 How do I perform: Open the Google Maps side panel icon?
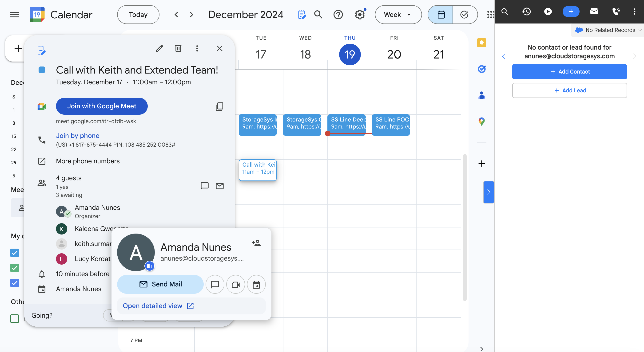[481, 122]
